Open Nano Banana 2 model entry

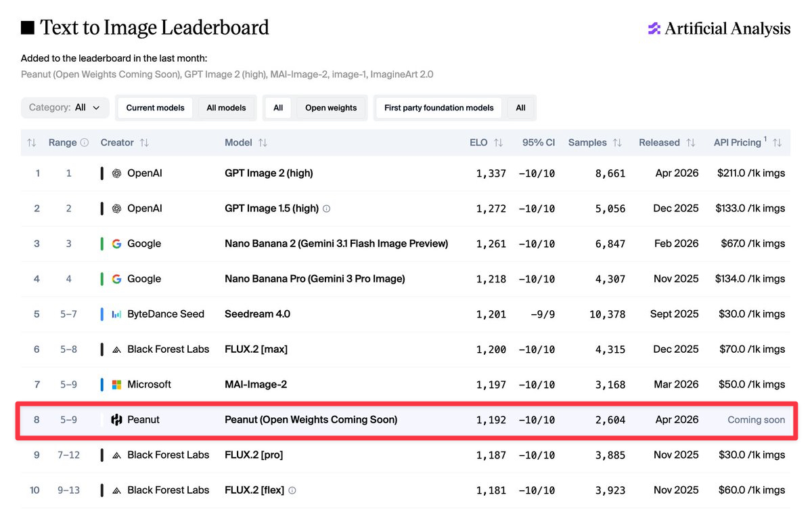(336, 244)
